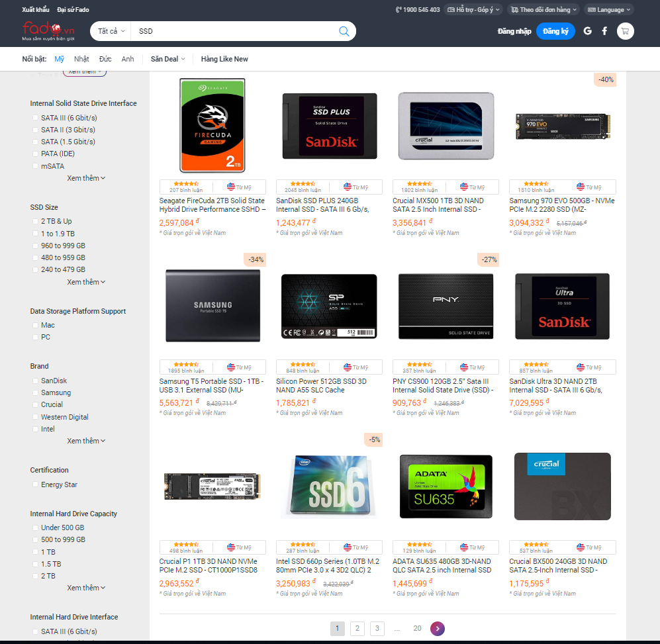Click the -27% discount badge
Viewport: 660px width, 644px height.
click(x=489, y=259)
